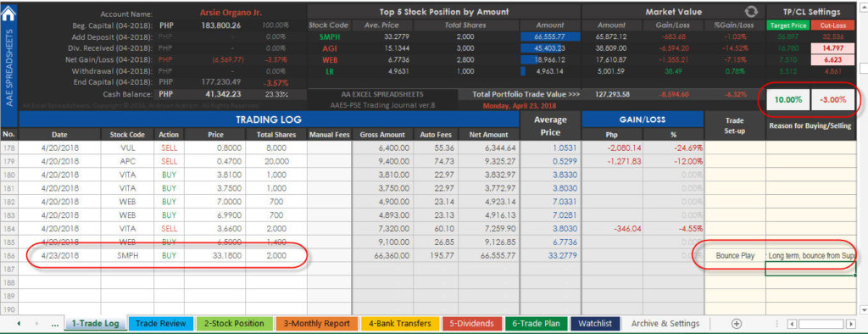The image size is (868, 334).
Task: Click SELL action in row 184
Action: pos(169,229)
